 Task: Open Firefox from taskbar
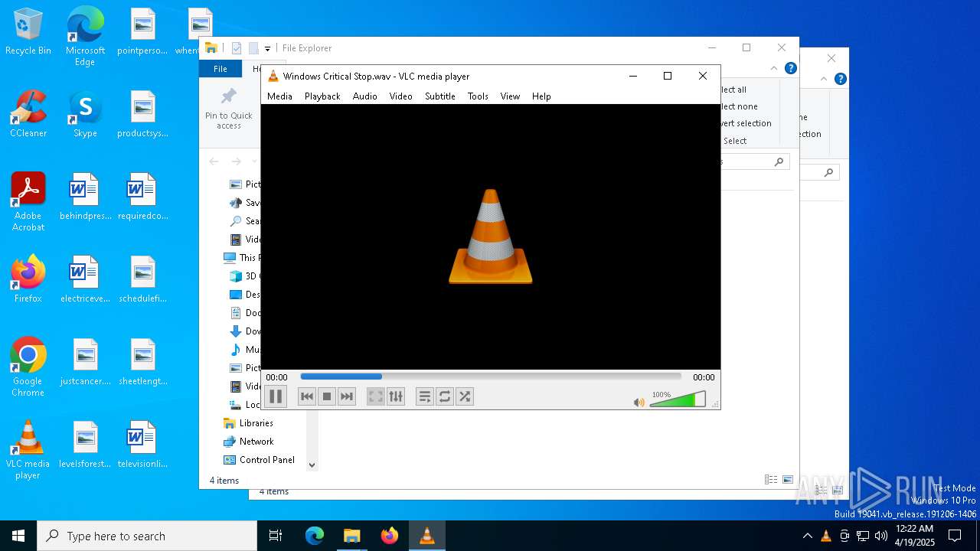[390, 536]
